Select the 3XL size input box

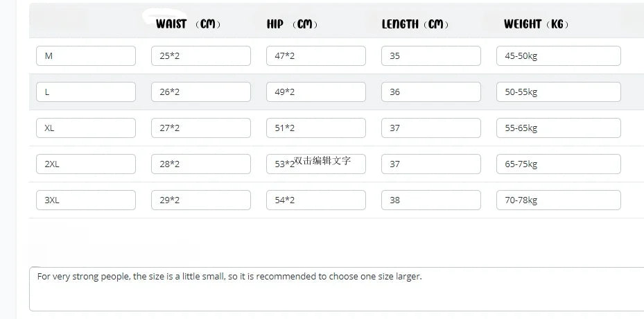click(x=86, y=200)
